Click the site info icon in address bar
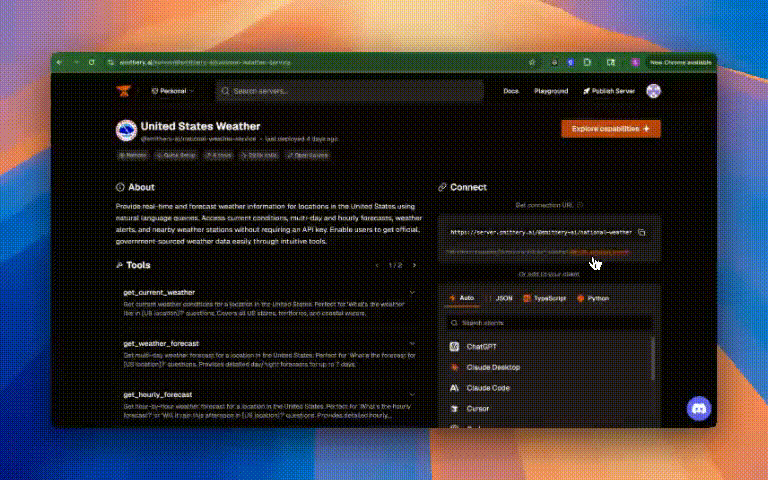Image resolution: width=768 pixels, height=480 pixels. 111,63
